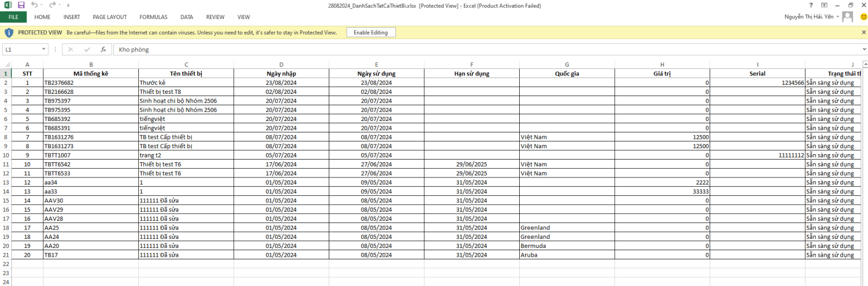Click into the Name Box showing L1
Screen dimensions: 868x286
coord(21,49)
